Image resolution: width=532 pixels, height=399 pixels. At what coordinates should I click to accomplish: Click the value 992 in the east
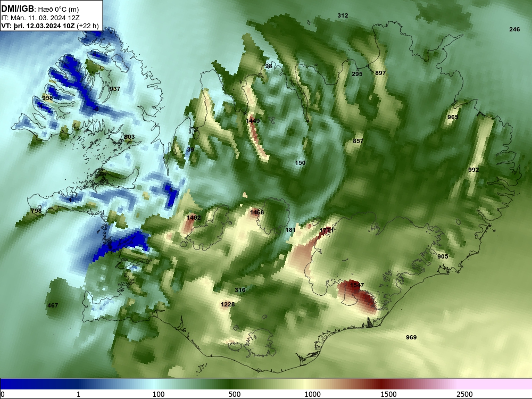tap(473, 170)
